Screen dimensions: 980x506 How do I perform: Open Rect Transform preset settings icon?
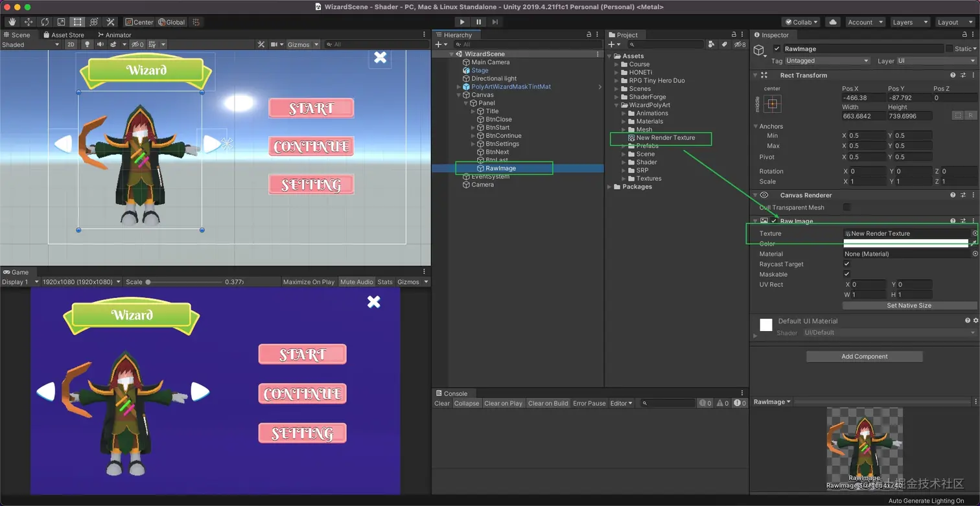click(x=963, y=75)
